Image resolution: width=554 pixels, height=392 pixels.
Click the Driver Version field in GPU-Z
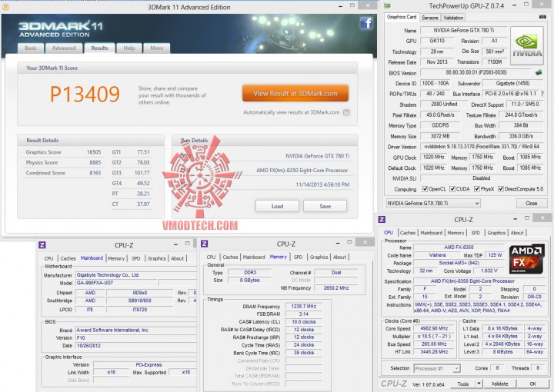click(x=482, y=147)
